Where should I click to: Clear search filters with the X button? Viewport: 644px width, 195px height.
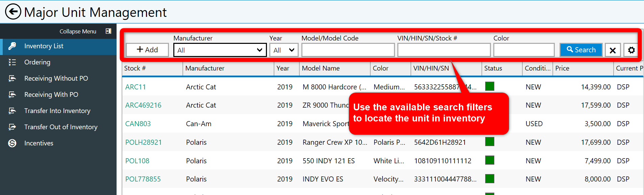coord(613,50)
